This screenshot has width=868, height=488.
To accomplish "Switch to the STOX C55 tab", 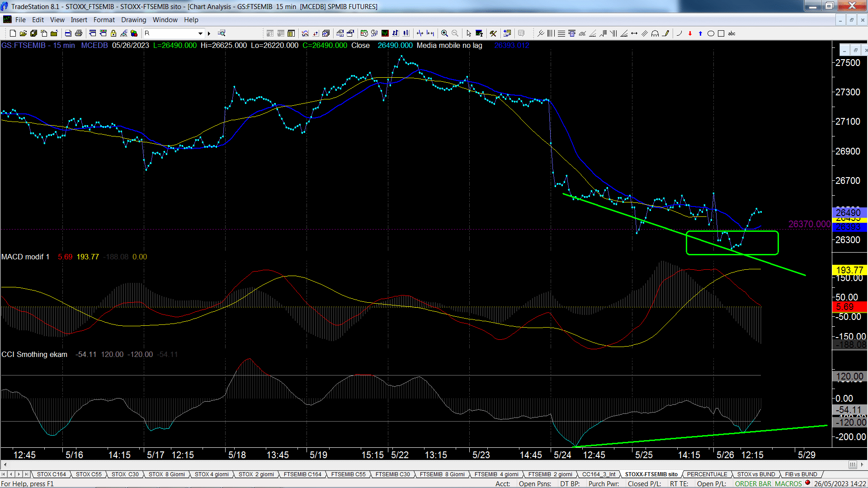I will [89, 474].
